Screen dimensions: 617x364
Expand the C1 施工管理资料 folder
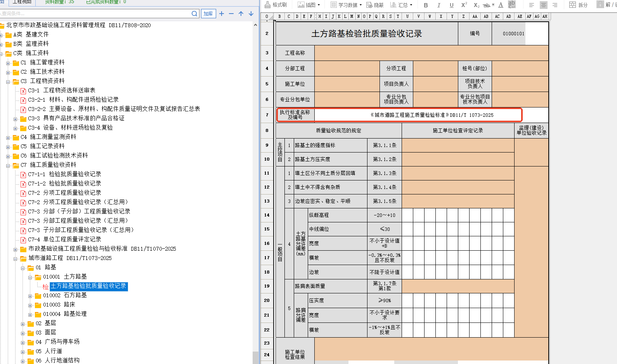(8, 63)
